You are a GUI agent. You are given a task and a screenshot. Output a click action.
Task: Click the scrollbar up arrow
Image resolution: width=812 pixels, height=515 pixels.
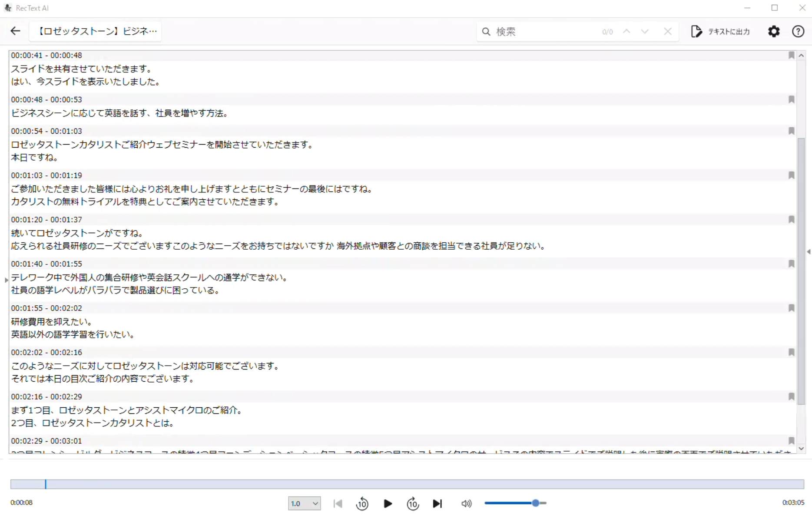(801, 56)
